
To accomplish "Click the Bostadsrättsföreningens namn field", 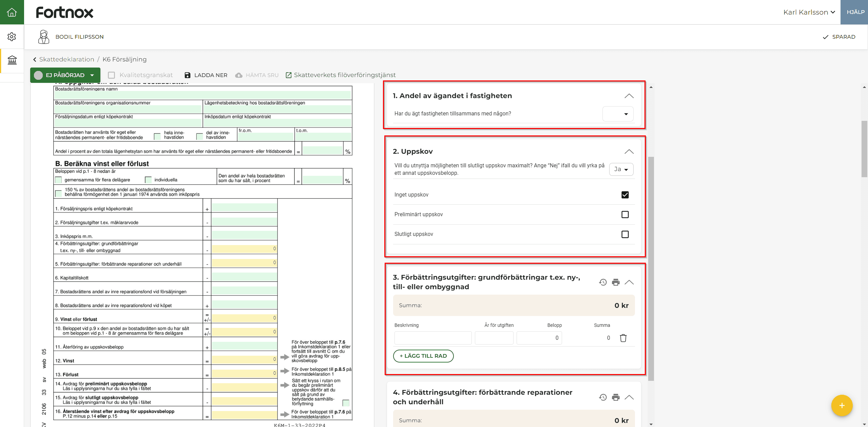I will point(202,95).
